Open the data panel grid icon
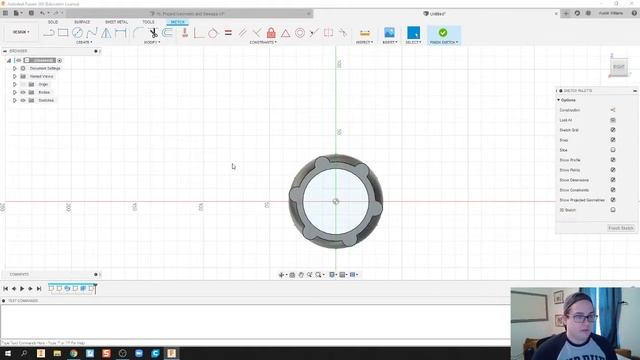 (x=5, y=13)
